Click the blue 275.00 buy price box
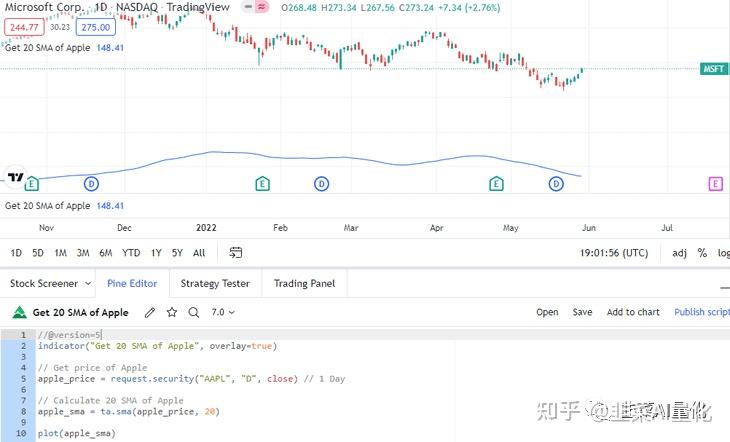 (x=96, y=27)
